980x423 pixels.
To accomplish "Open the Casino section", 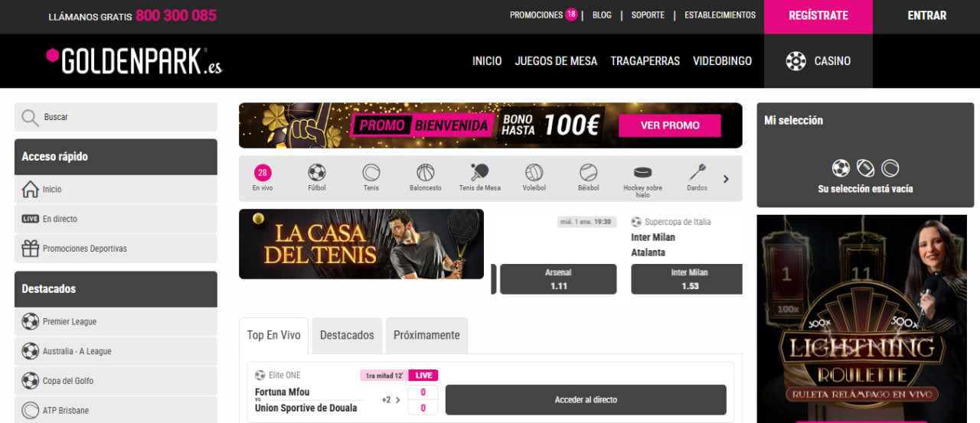I will coord(818,61).
